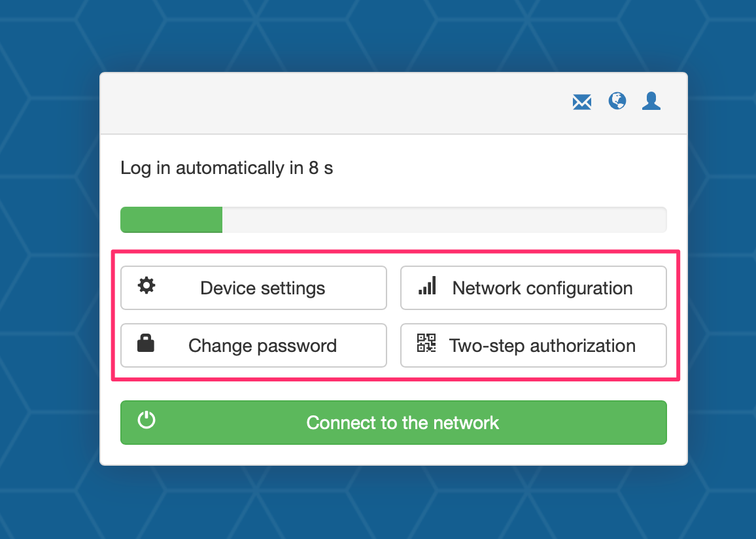Connect to the network now
The width and height of the screenshot is (756, 539).
tap(394, 423)
